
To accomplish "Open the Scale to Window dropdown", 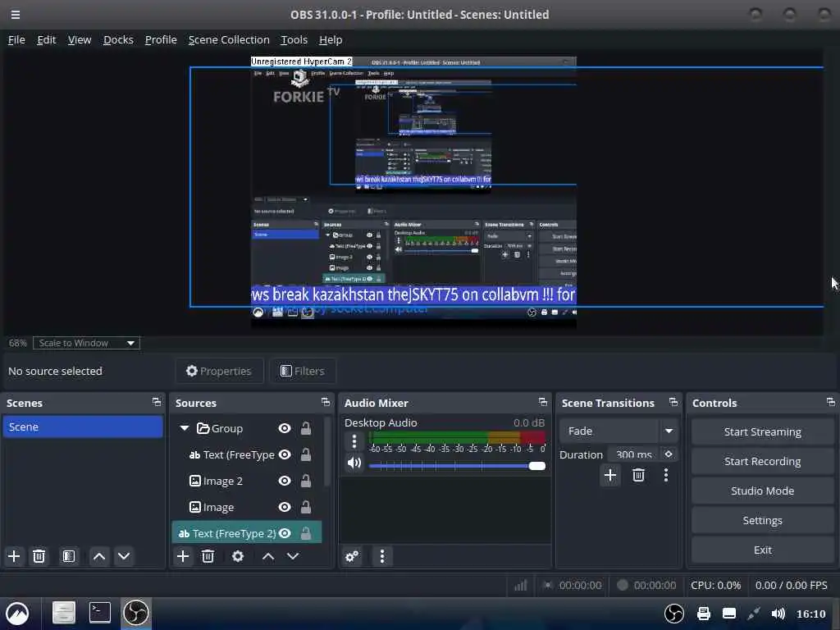I will click(86, 343).
